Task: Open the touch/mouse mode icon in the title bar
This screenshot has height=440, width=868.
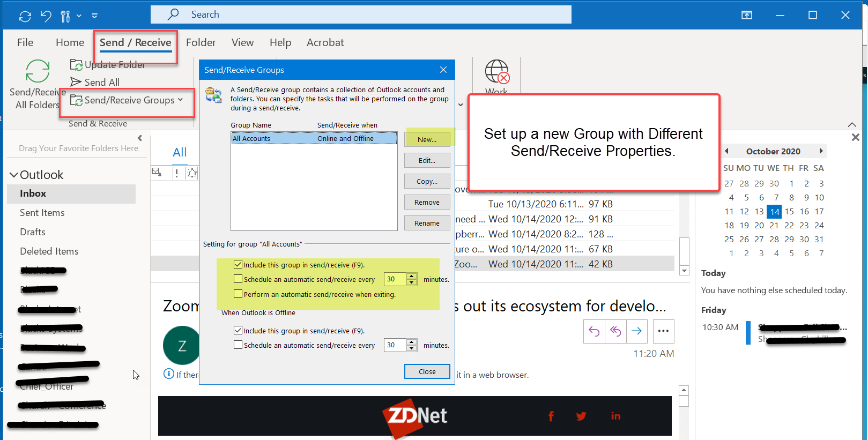Action: 65,16
